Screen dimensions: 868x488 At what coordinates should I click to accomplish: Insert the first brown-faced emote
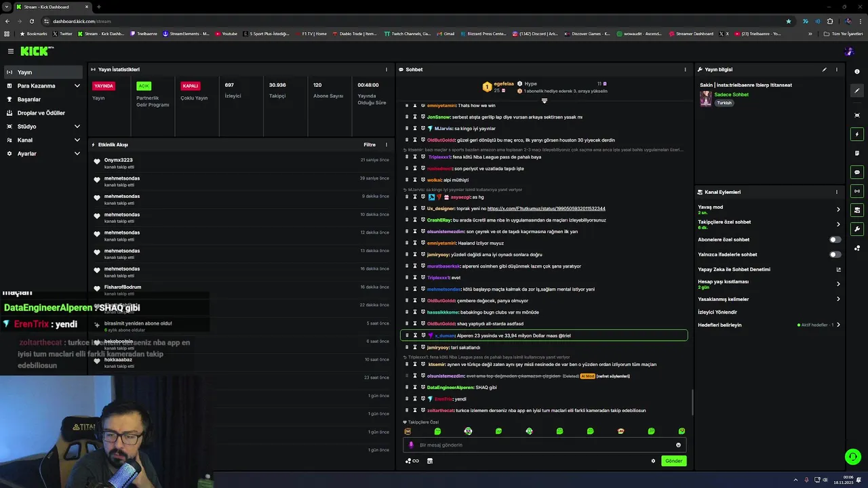click(408, 431)
